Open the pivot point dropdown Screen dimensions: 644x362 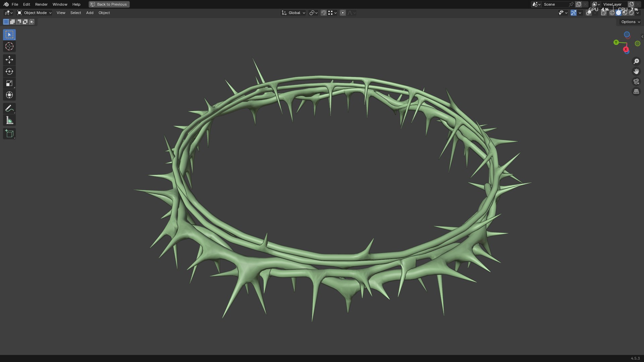point(314,13)
